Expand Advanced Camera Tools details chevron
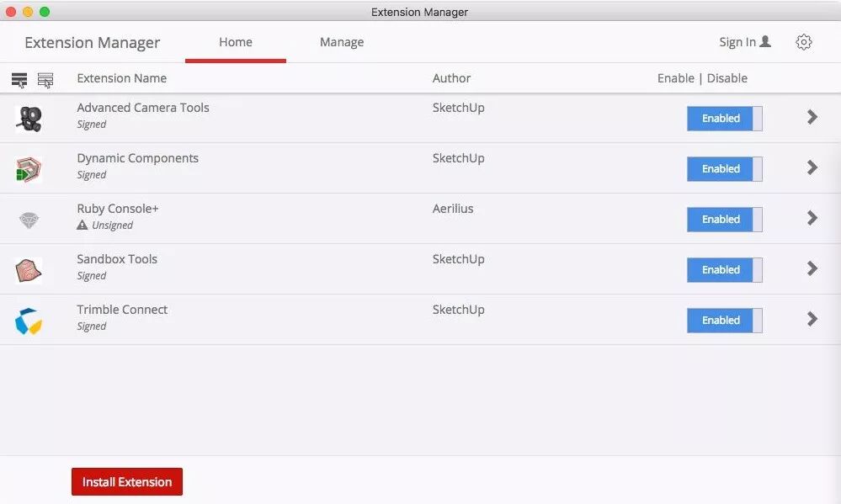This screenshot has width=841, height=504. click(812, 117)
